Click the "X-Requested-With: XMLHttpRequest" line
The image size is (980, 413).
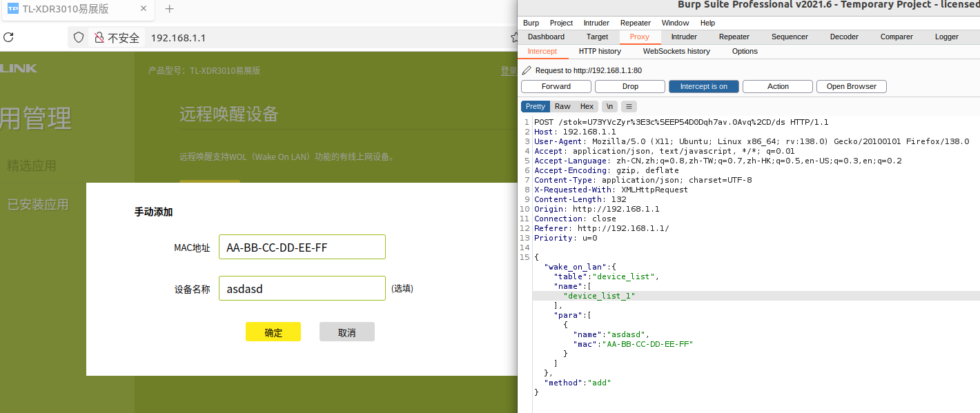pyautogui.click(x=611, y=190)
